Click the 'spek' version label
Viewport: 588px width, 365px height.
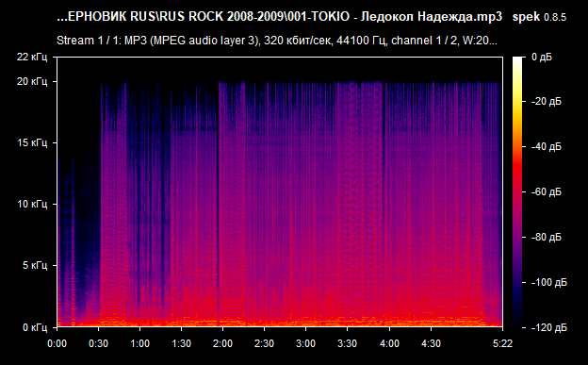pyautogui.click(x=539, y=17)
